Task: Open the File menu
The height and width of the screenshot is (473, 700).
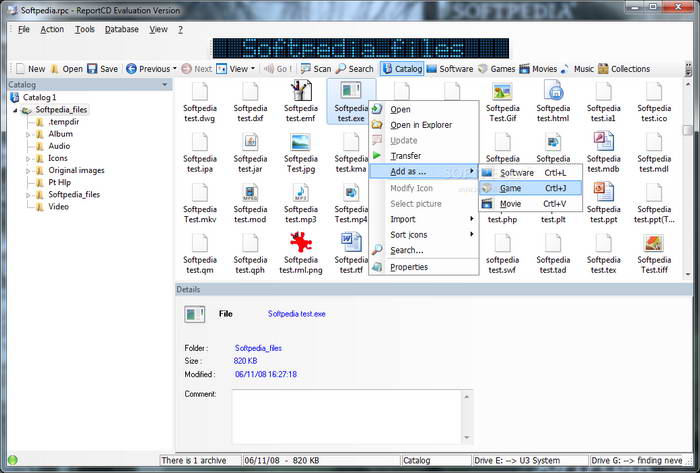Action: pyautogui.click(x=24, y=29)
